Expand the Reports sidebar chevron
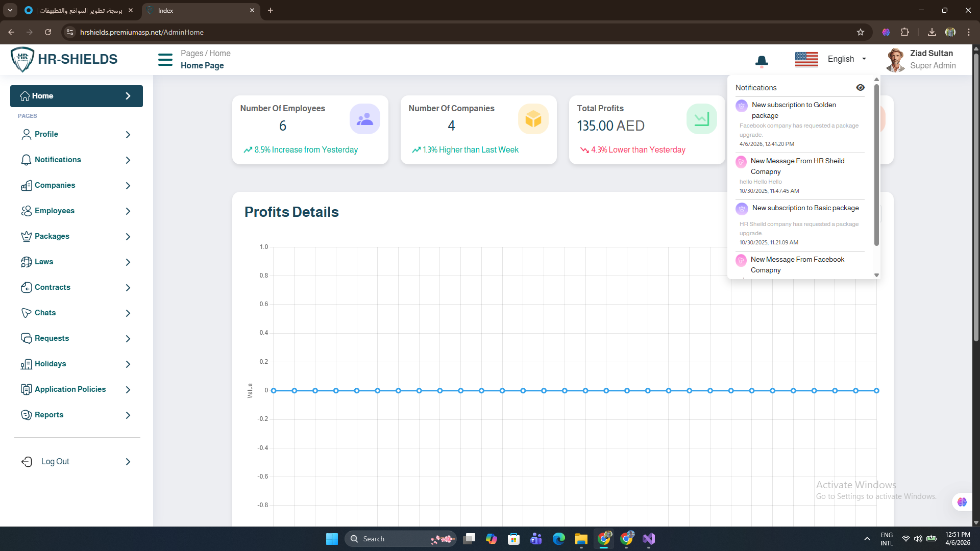 point(128,415)
